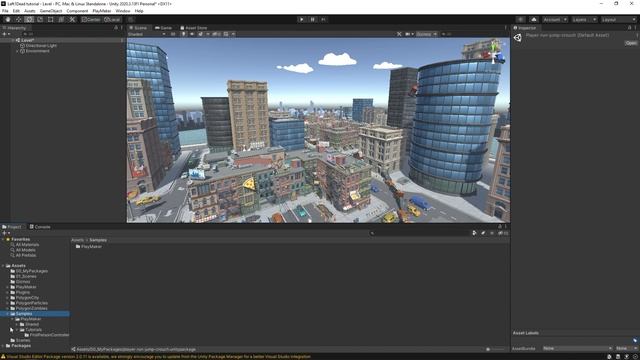Expand the PolygonParticles folder

click(x=7, y=303)
